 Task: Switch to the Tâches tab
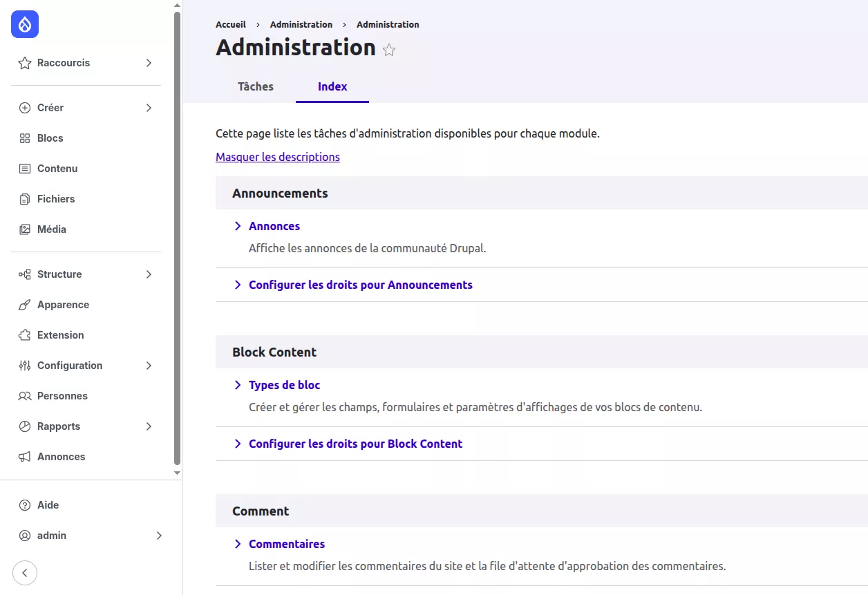pyautogui.click(x=256, y=86)
